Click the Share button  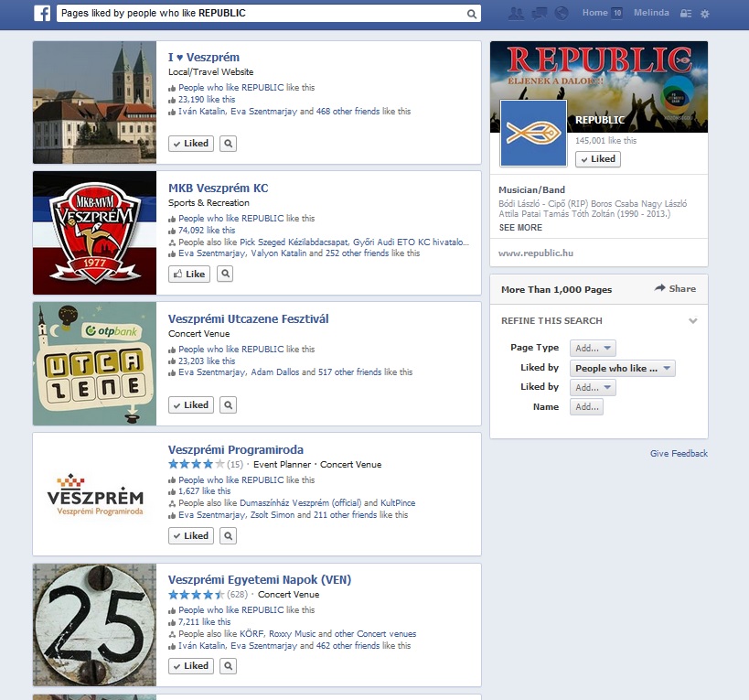(x=675, y=289)
